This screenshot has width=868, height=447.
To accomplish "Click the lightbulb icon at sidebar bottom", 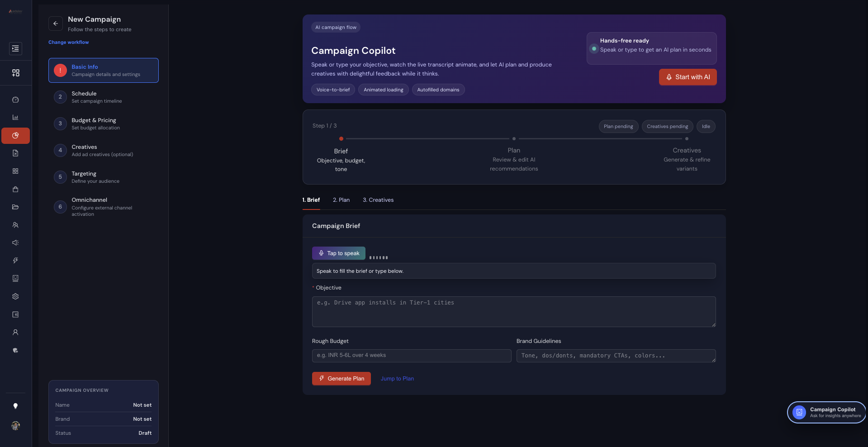I will [15, 406].
